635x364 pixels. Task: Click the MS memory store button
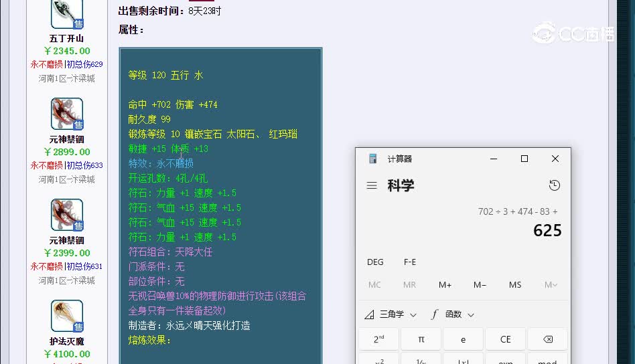pos(515,285)
